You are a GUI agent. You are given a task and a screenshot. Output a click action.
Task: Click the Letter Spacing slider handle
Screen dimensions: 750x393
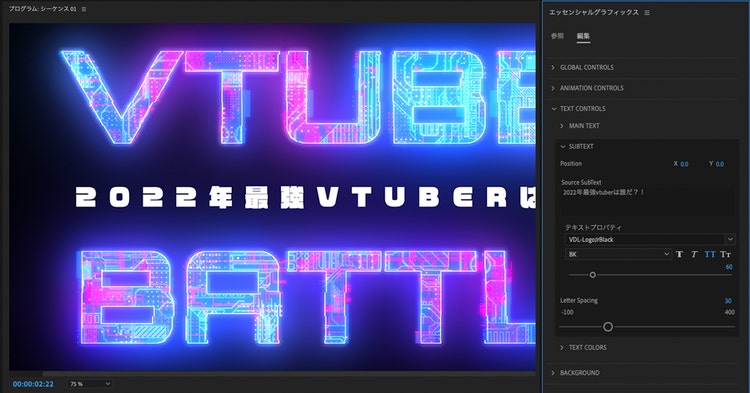coord(608,327)
